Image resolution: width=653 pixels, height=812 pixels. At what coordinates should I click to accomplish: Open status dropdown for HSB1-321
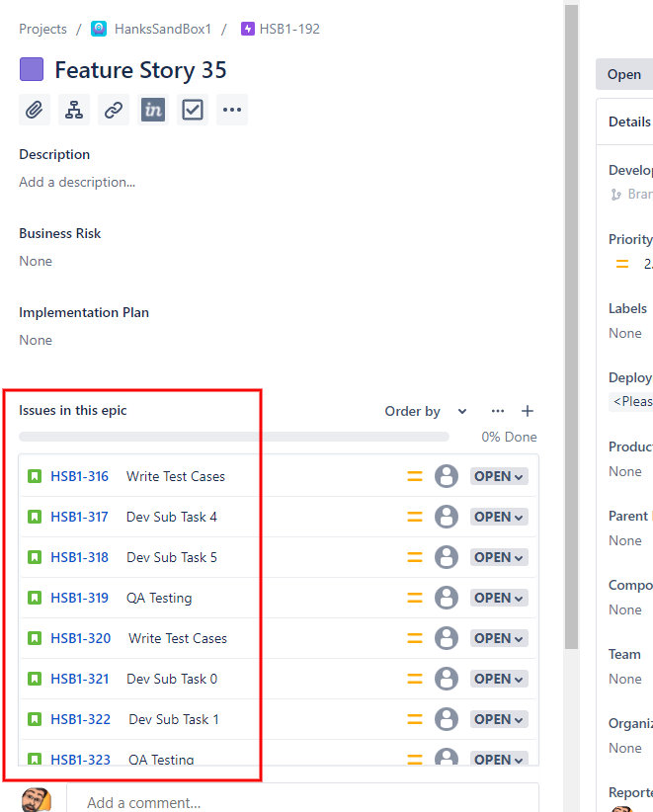click(x=499, y=679)
